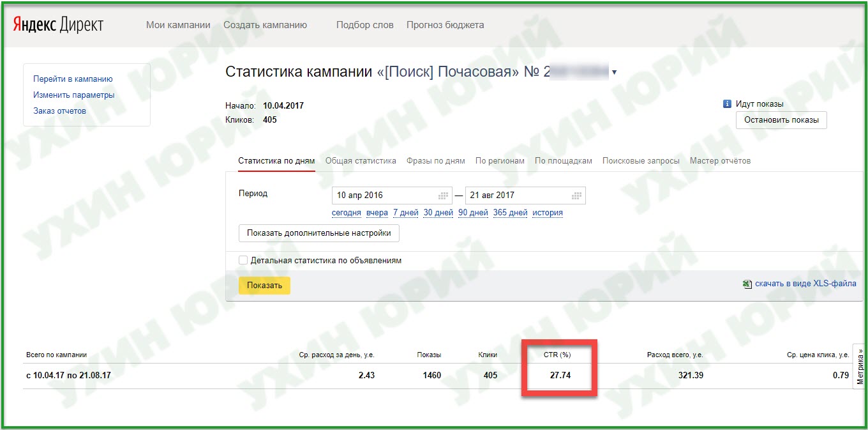Click Показы value 1460

coord(431,375)
